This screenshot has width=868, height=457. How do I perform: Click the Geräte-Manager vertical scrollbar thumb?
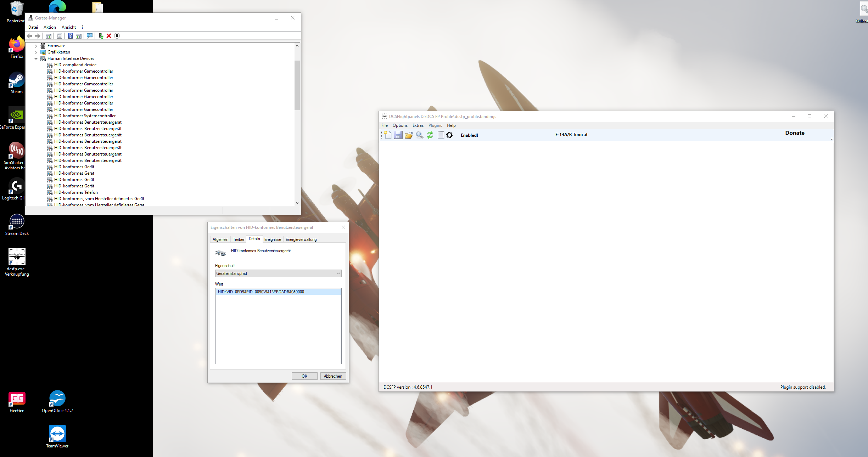(297, 85)
